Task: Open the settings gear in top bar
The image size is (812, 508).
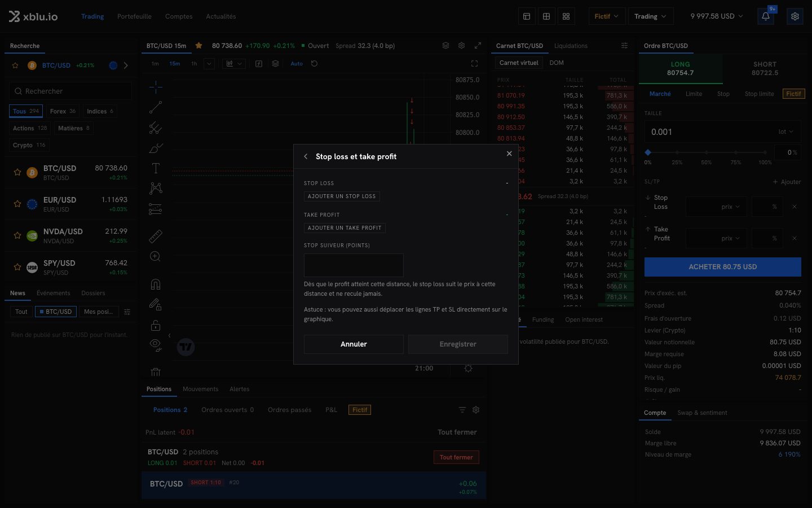Action: (795, 16)
